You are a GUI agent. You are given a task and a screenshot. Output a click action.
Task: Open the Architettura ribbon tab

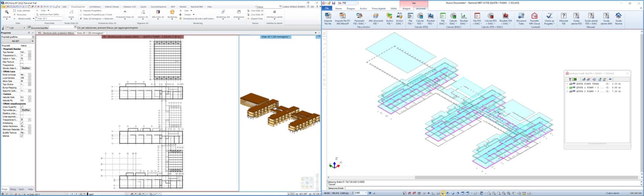click(95, 7)
